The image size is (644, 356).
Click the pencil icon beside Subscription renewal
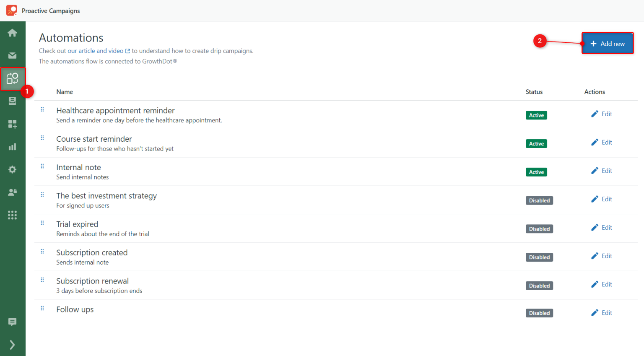click(595, 284)
